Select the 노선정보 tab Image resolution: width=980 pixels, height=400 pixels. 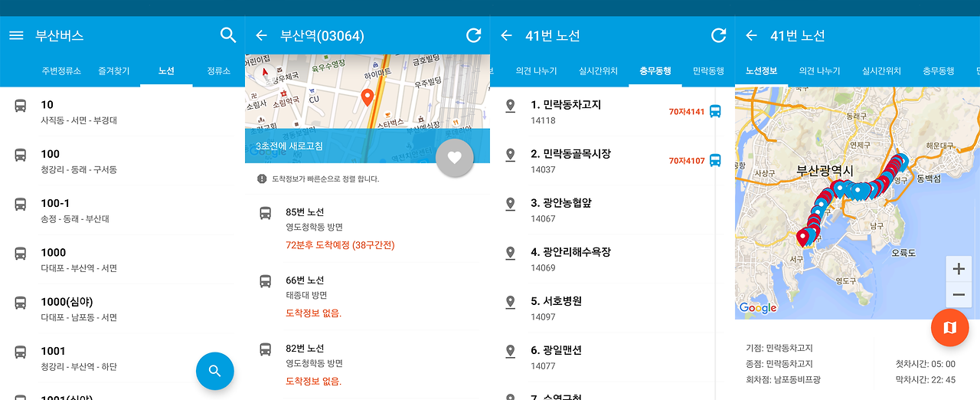pyautogui.click(x=762, y=70)
